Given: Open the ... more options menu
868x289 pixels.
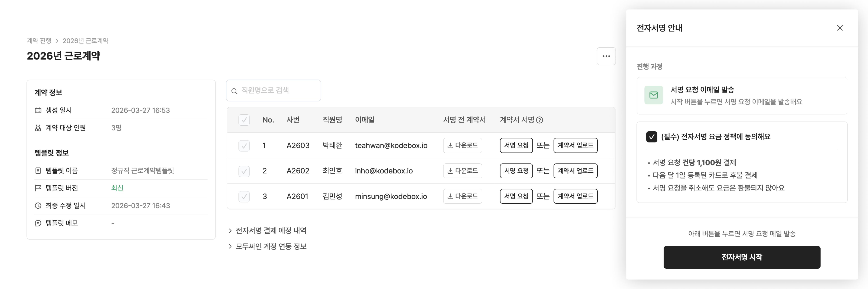Looking at the screenshot, I should (x=606, y=56).
